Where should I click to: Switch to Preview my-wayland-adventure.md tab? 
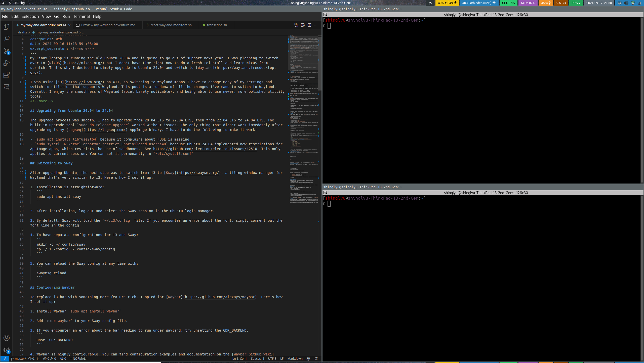(x=108, y=25)
